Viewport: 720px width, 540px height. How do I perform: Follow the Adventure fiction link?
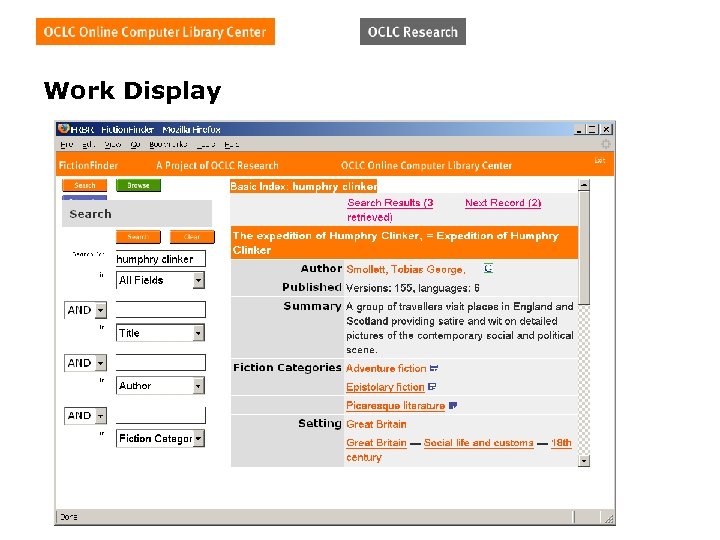pos(386,368)
